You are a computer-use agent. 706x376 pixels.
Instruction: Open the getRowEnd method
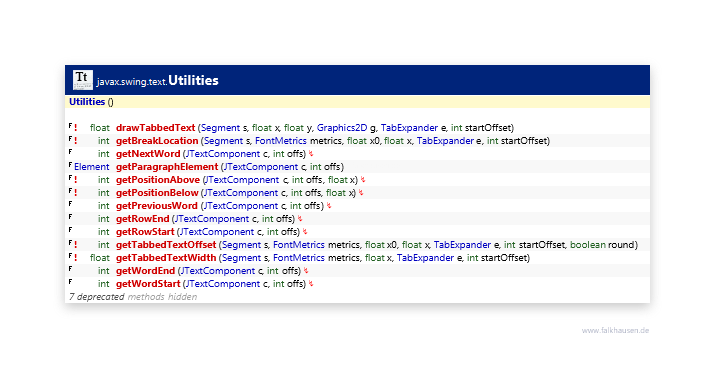click(x=143, y=219)
